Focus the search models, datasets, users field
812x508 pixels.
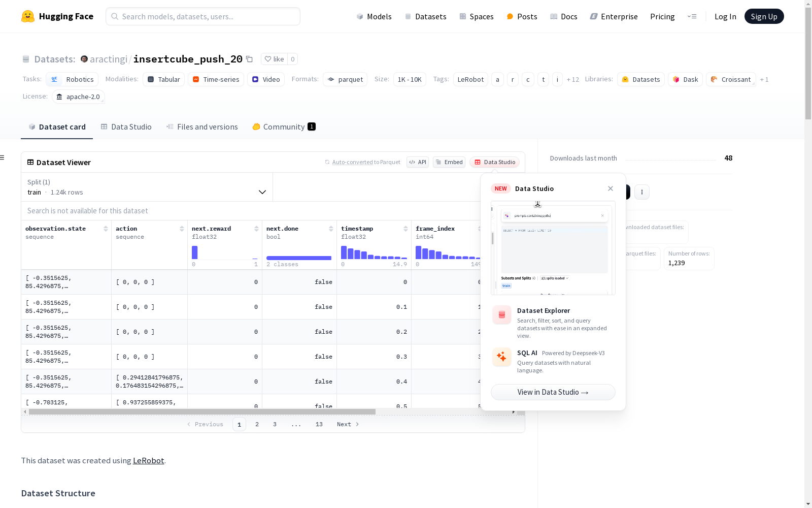[203, 16]
